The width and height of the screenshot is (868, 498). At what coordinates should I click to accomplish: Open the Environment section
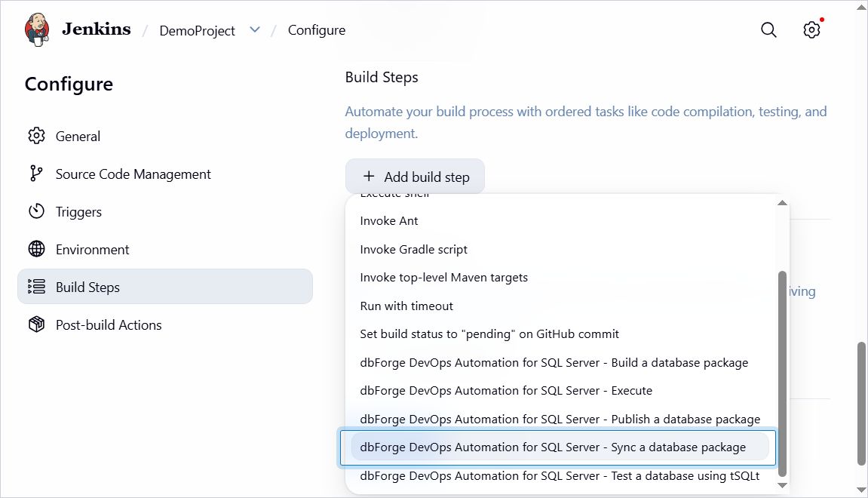pos(165,249)
